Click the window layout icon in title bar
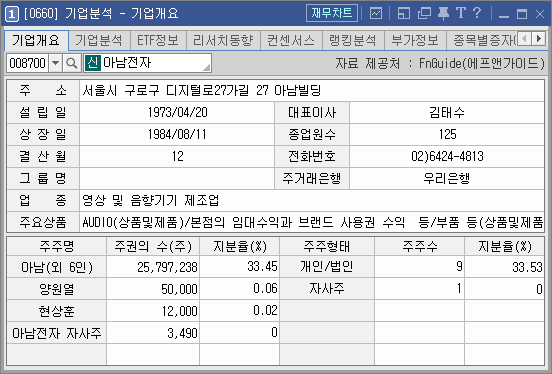Screen dimensions: 552x374 [x=403, y=14]
